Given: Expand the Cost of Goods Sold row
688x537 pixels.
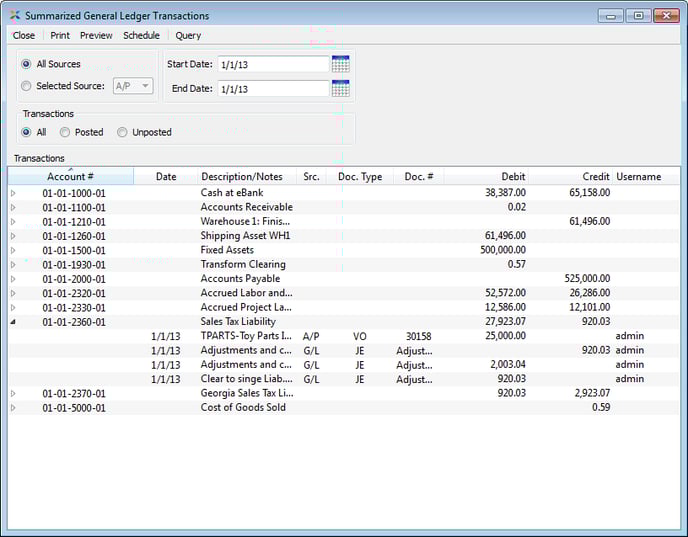Looking at the screenshot, I should click(x=13, y=408).
